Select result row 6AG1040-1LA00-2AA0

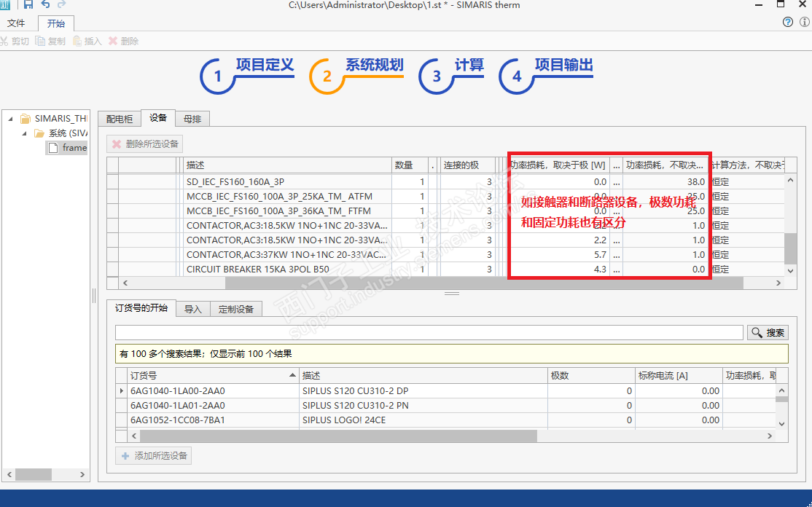(445, 390)
